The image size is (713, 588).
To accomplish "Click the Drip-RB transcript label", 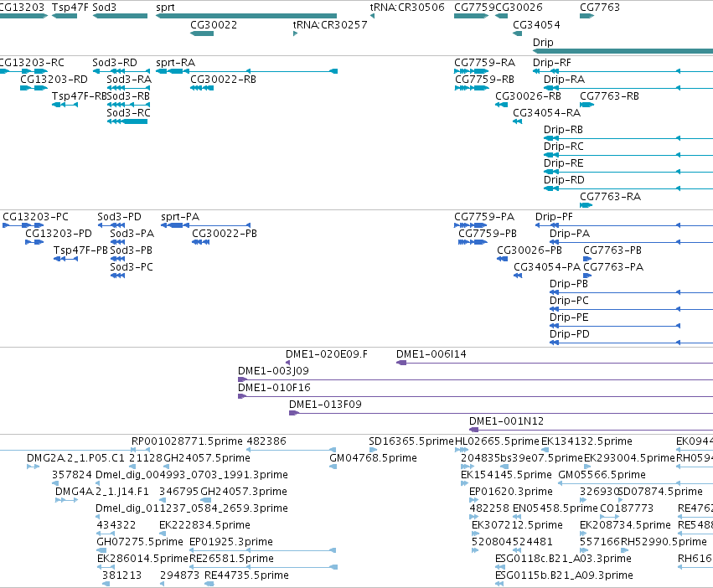I will [563, 130].
